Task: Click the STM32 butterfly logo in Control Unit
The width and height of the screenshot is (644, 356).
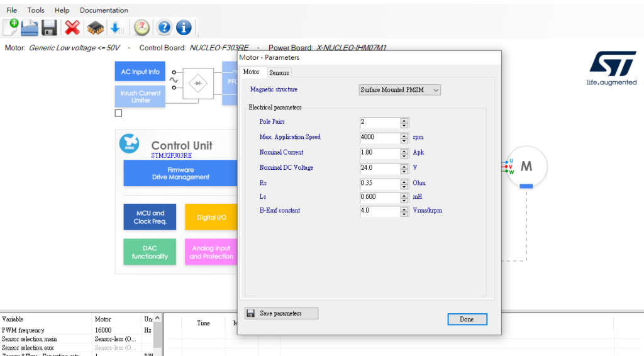Action: [x=130, y=143]
